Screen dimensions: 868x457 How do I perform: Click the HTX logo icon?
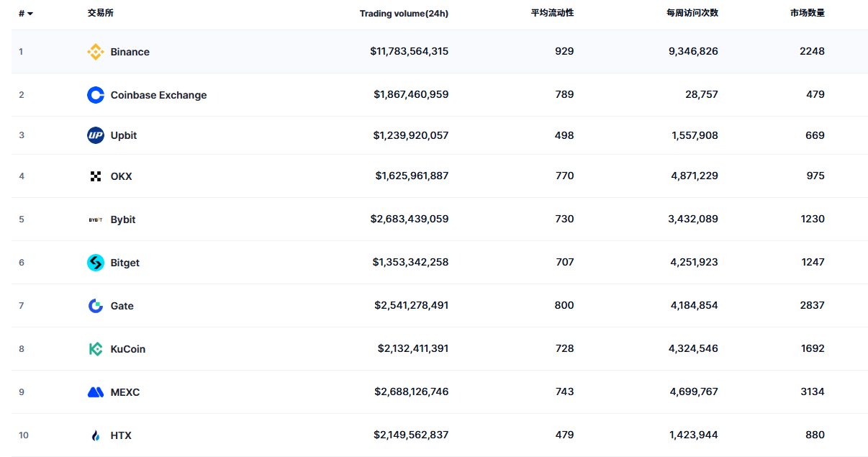[95, 435]
